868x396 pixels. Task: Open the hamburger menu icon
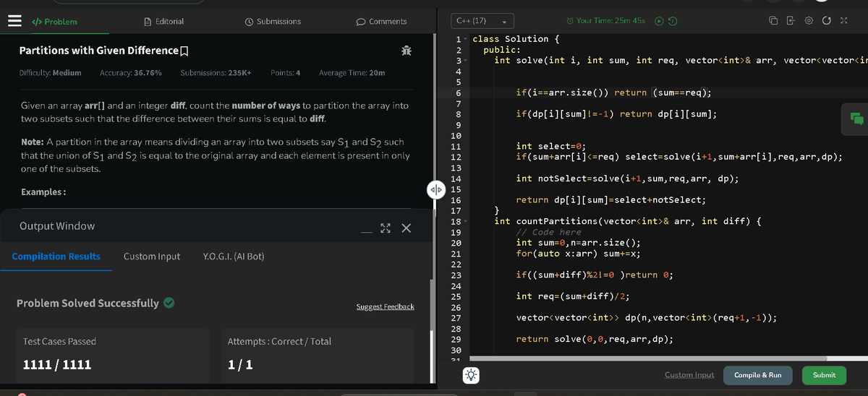coord(14,21)
